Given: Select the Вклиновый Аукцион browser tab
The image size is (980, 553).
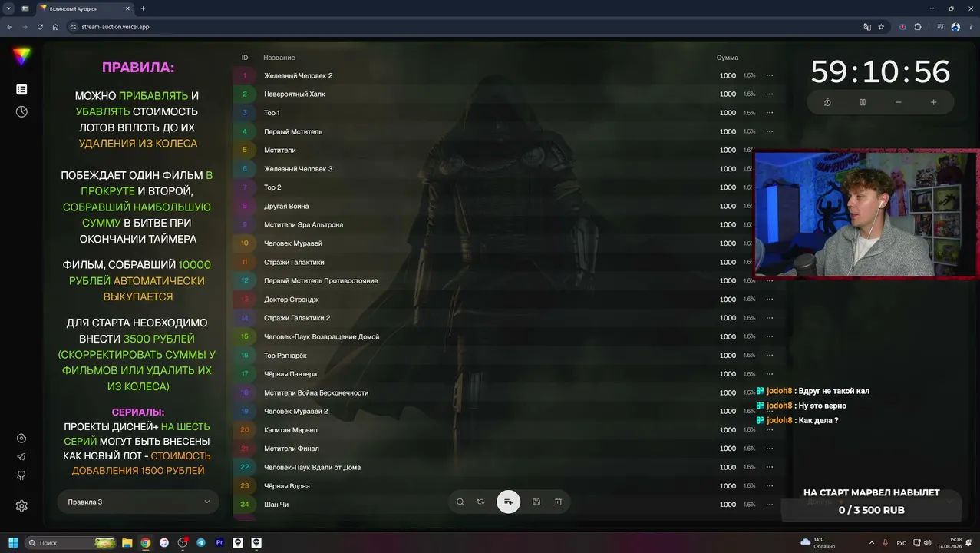Looking at the screenshot, I should click(x=84, y=8).
